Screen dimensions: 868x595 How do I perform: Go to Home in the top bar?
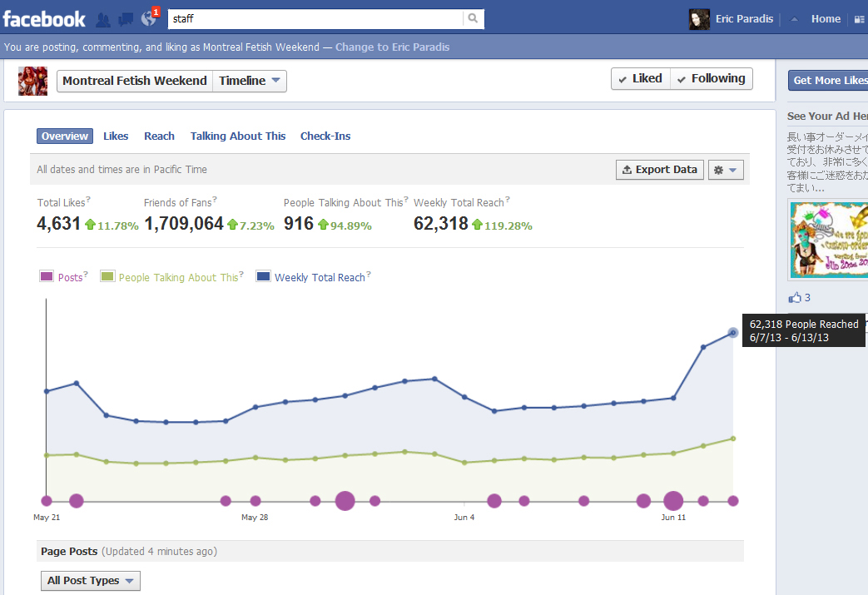[826, 19]
